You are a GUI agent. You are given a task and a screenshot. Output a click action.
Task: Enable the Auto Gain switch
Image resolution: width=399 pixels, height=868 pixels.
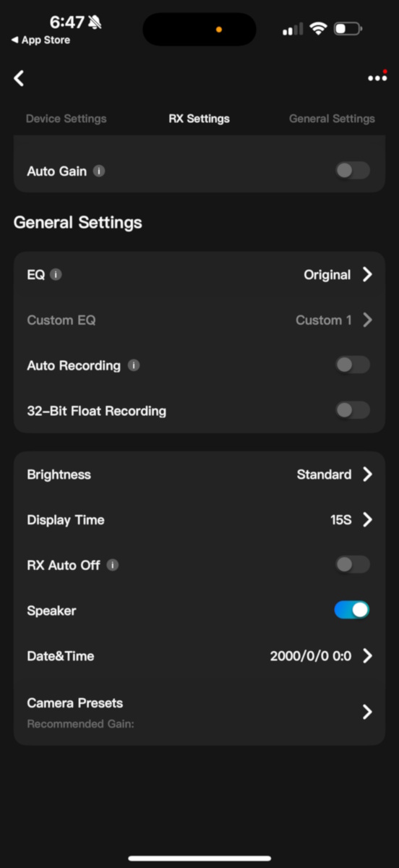[x=353, y=171]
